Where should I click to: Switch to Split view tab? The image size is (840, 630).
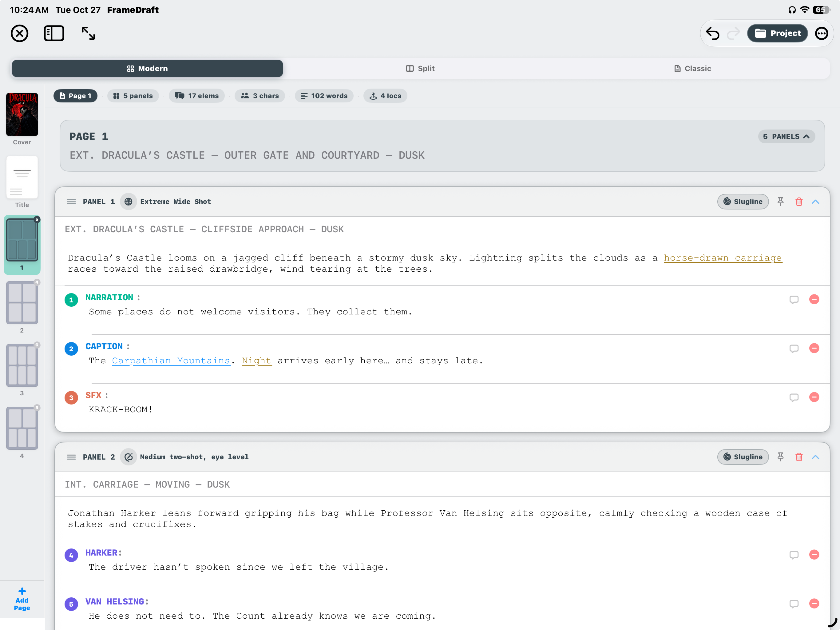420,69
